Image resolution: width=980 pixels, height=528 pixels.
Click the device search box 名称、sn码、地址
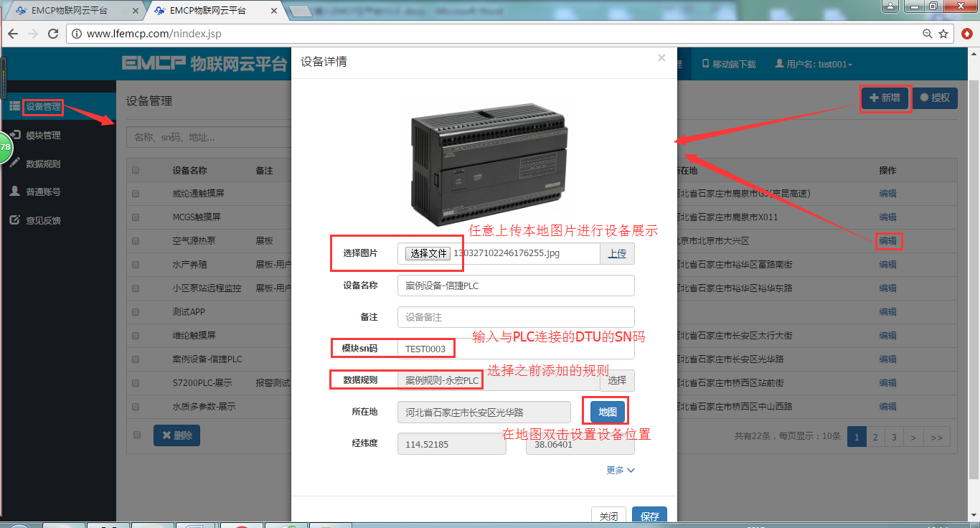209,137
